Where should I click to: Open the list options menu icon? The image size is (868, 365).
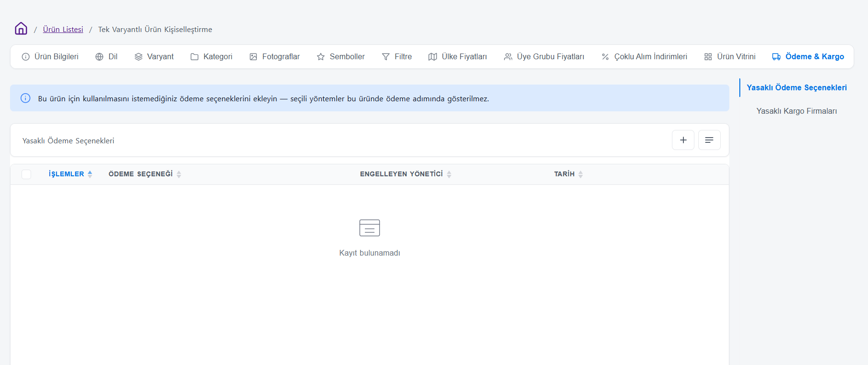pyautogui.click(x=709, y=140)
